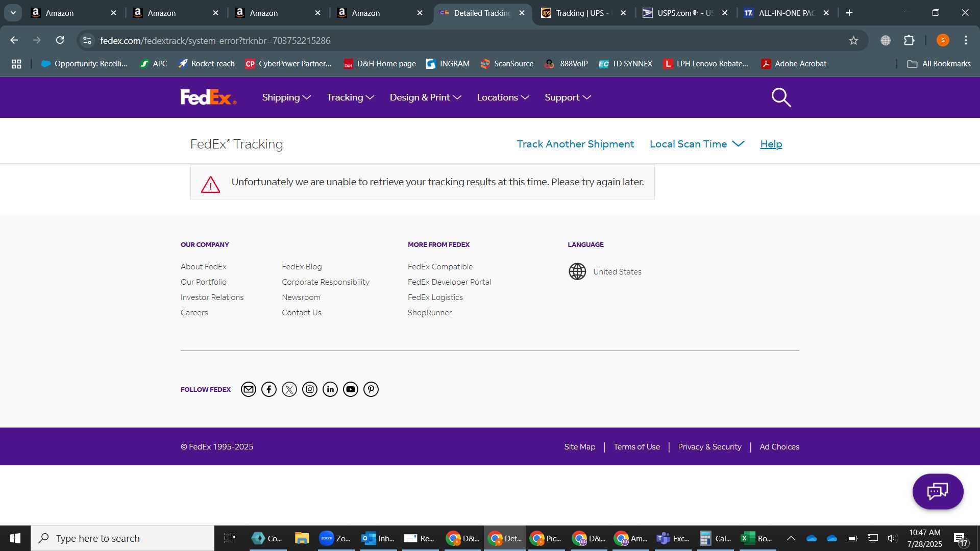
Task: Open tab search dropdown arrow
Action: (x=13, y=13)
